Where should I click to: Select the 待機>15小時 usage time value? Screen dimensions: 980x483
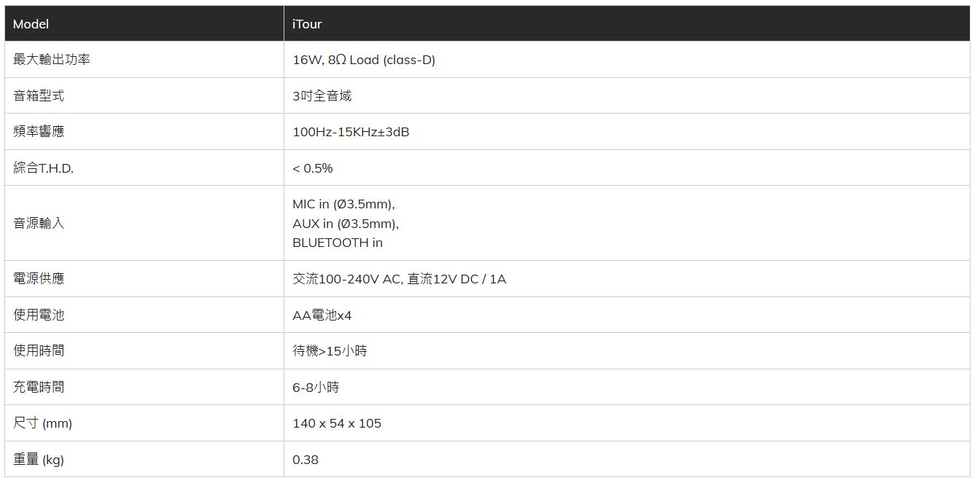coord(330,351)
